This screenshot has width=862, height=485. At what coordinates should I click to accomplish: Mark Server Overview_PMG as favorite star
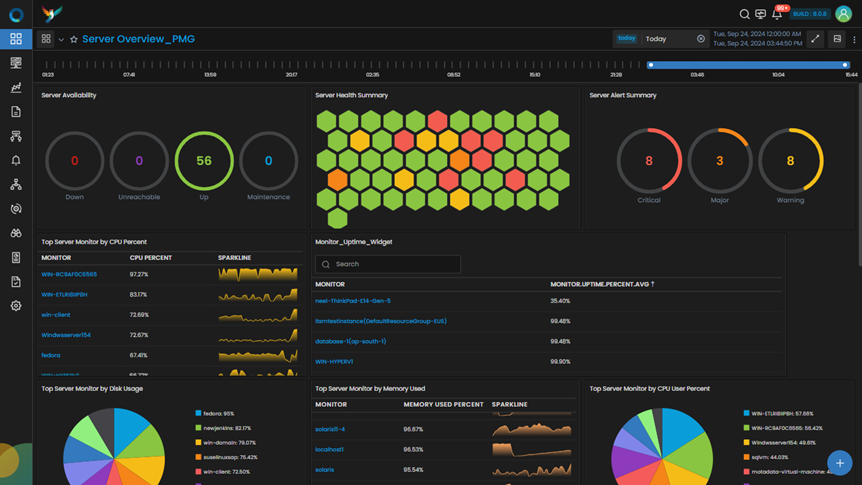tap(74, 39)
